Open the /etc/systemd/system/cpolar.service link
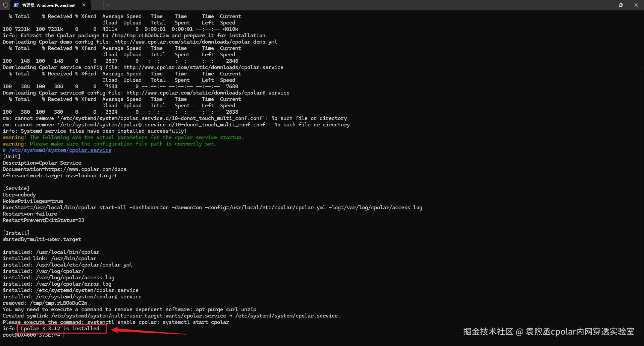The image size is (644, 346). pos(60,150)
